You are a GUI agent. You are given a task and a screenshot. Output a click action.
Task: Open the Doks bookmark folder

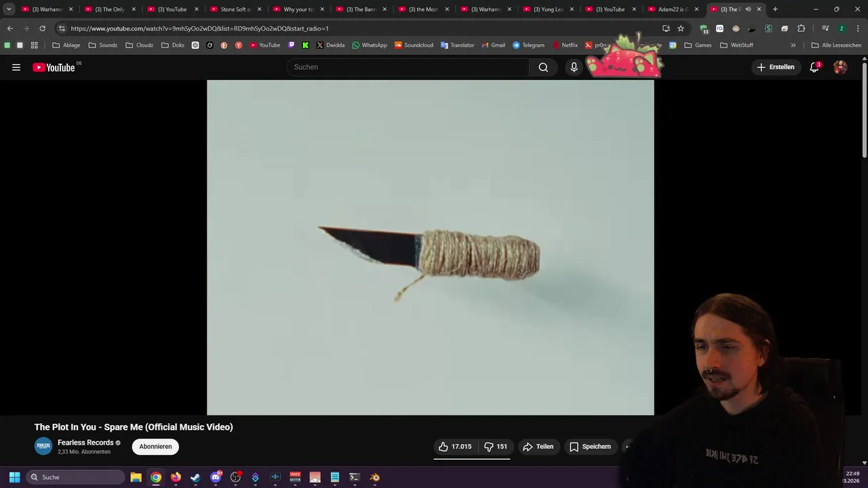click(x=172, y=45)
